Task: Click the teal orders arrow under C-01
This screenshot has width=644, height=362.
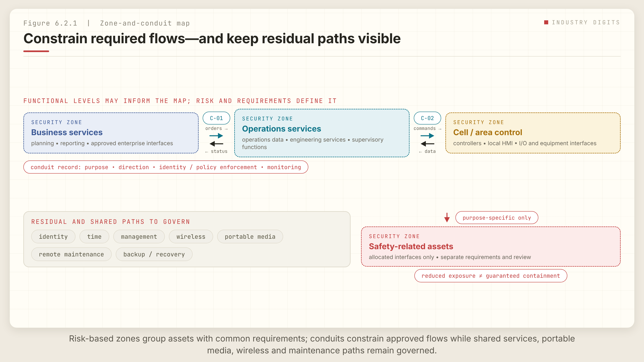Action: point(216,136)
